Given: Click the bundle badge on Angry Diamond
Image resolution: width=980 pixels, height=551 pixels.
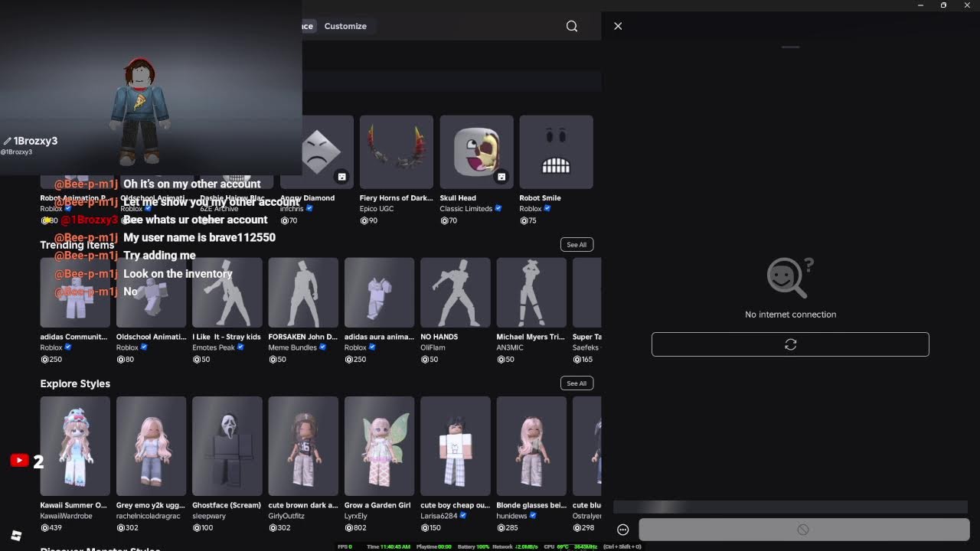Looking at the screenshot, I should point(342,177).
